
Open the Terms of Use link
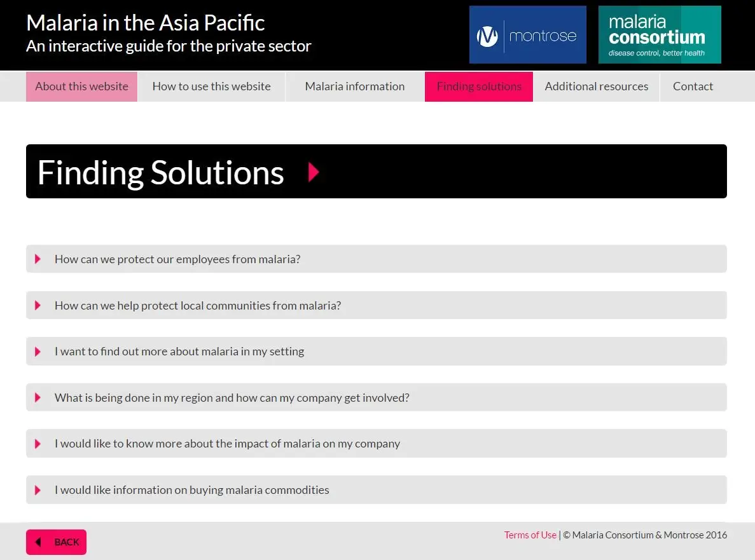coord(530,535)
